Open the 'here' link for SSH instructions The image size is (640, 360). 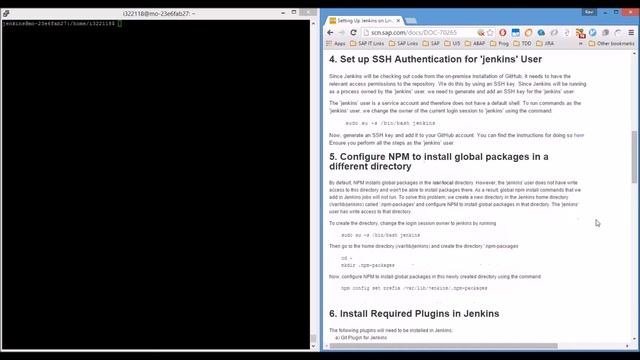click(579, 135)
